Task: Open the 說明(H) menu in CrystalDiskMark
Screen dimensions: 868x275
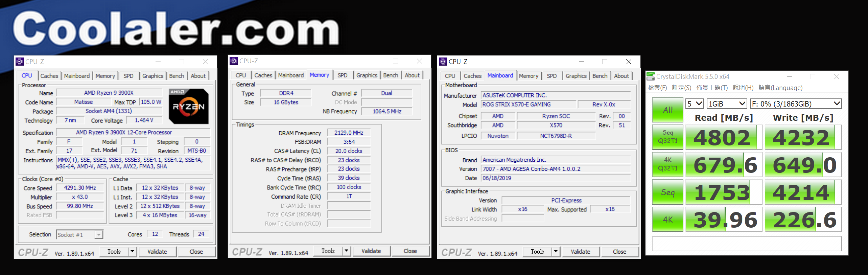Action: click(743, 88)
